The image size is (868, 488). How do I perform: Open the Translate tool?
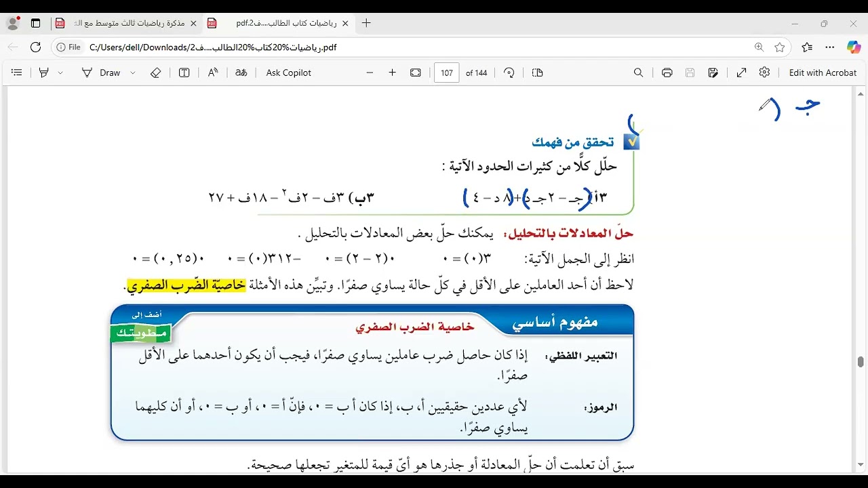click(x=241, y=73)
